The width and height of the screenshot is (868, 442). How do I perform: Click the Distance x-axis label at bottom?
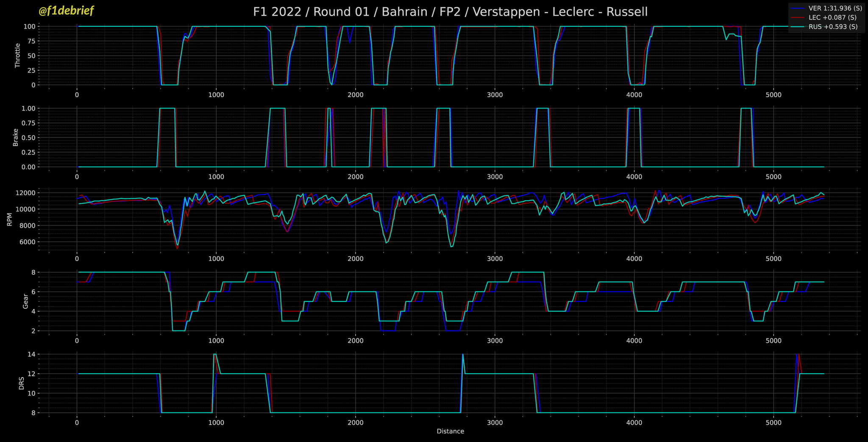[x=450, y=431]
